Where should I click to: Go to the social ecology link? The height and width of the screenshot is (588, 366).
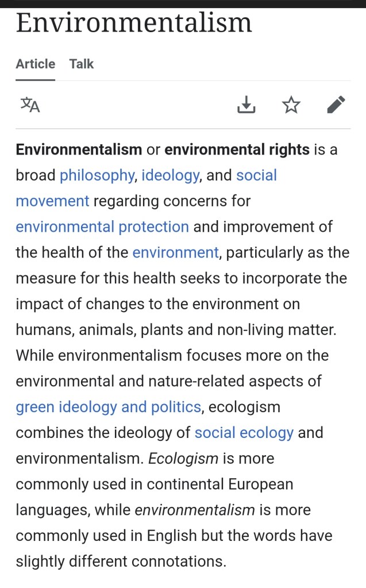[x=244, y=433]
